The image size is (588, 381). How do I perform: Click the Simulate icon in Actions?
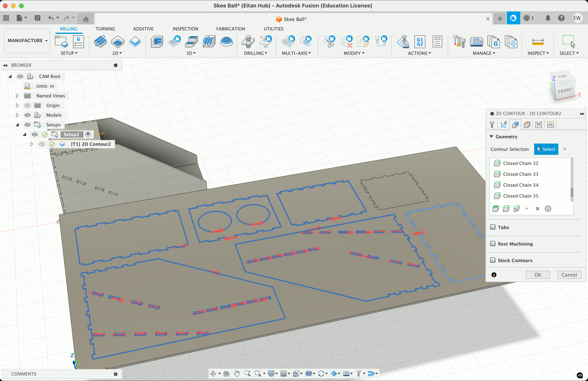pos(403,42)
